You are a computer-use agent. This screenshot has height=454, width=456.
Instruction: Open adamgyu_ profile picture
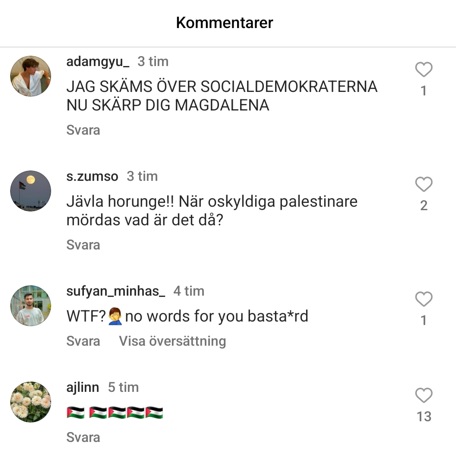coord(31,76)
